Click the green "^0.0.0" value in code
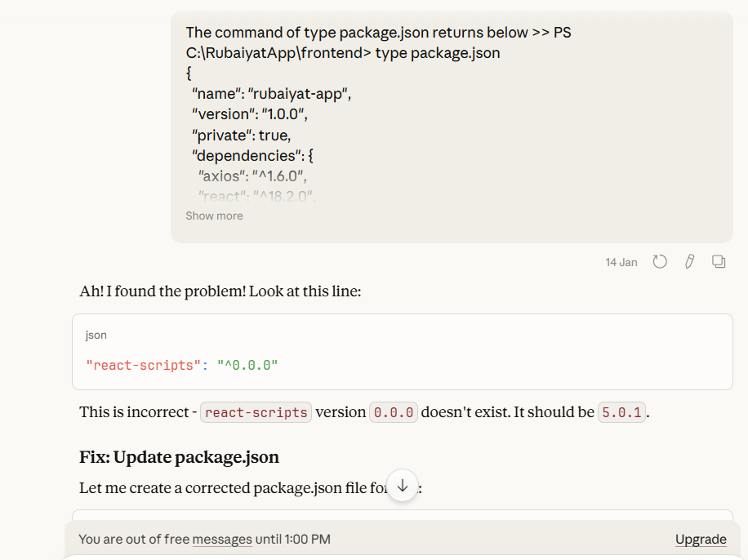This screenshot has width=748, height=560. [x=247, y=365]
